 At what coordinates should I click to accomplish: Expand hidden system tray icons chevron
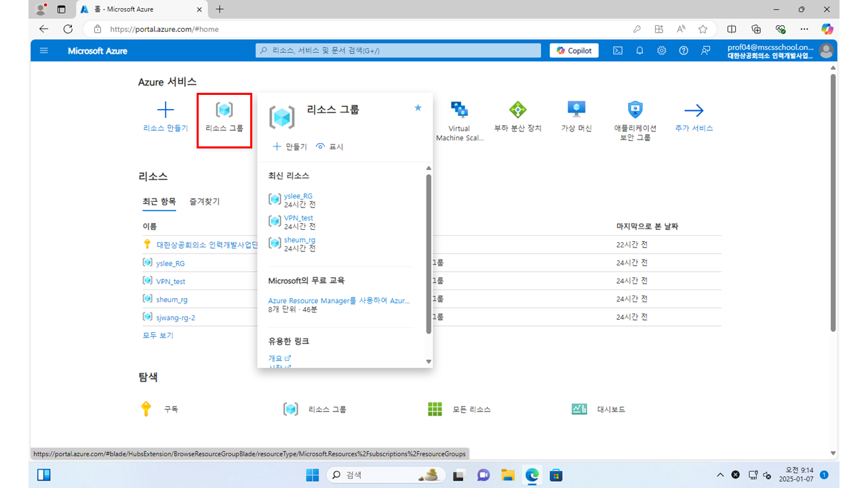coord(720,475)
